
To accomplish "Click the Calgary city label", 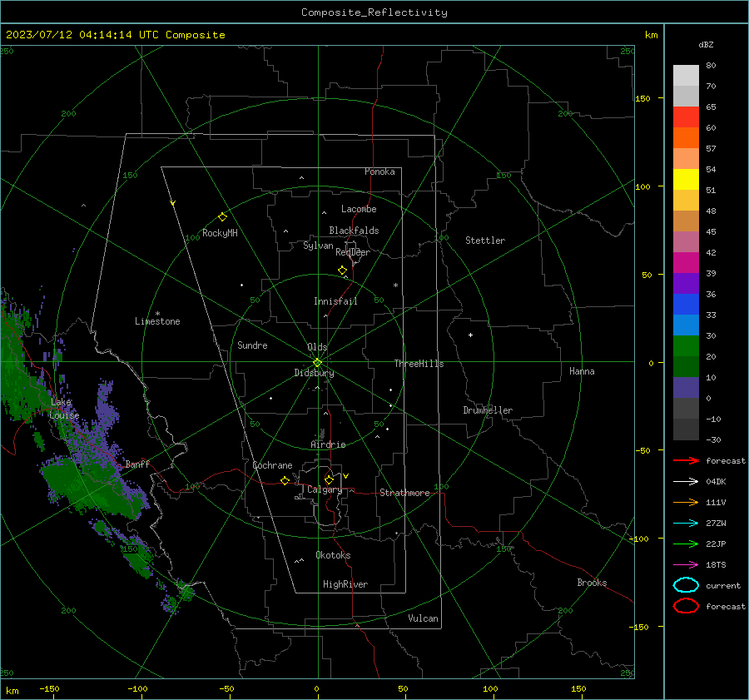I will tap(325, 489).
